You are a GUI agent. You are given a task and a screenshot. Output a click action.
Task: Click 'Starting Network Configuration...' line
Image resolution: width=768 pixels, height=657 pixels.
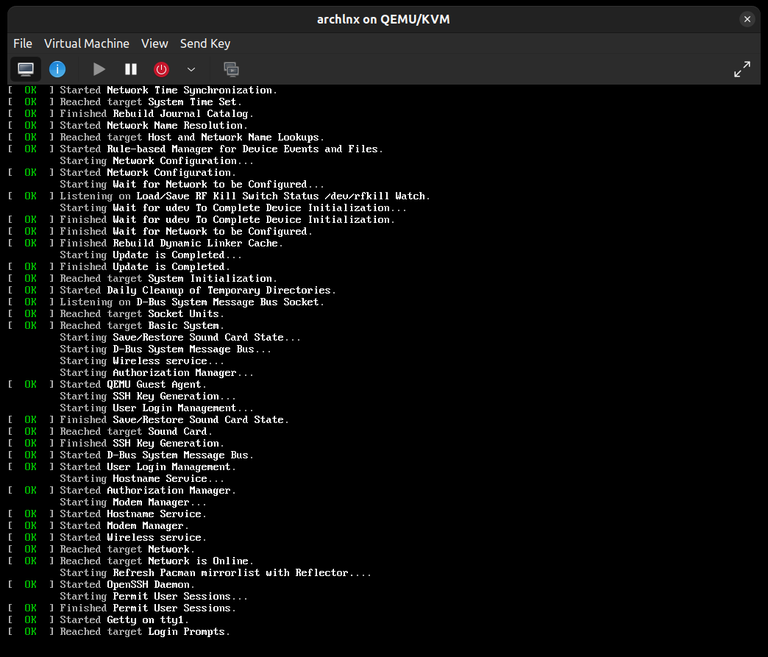[157, 161]
